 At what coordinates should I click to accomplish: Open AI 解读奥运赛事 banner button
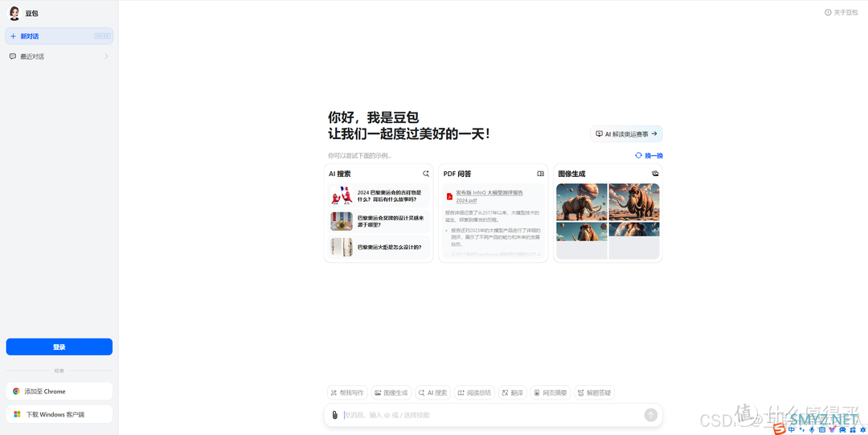pyautogui.click(x=626, y=134)
